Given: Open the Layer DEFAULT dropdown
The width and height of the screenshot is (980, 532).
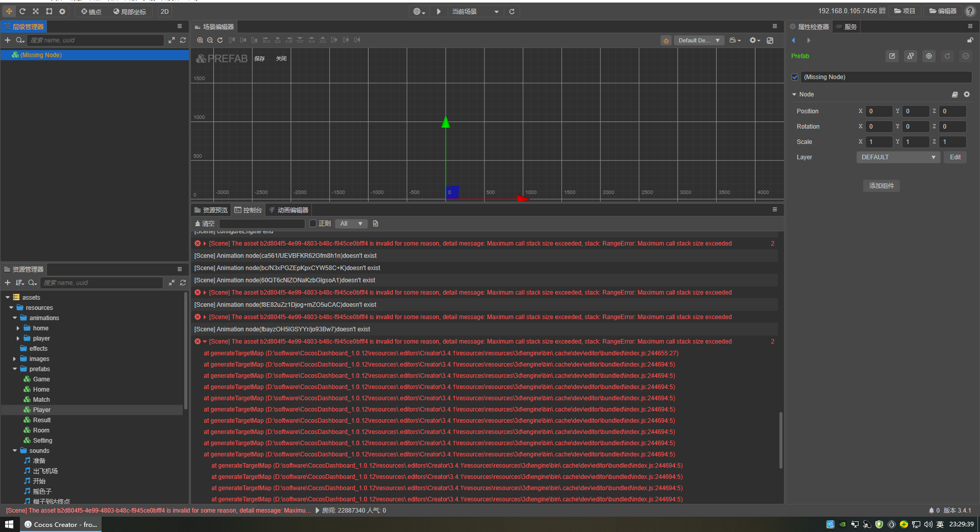Looking at the screenshot, I should (x=898, y=157).
